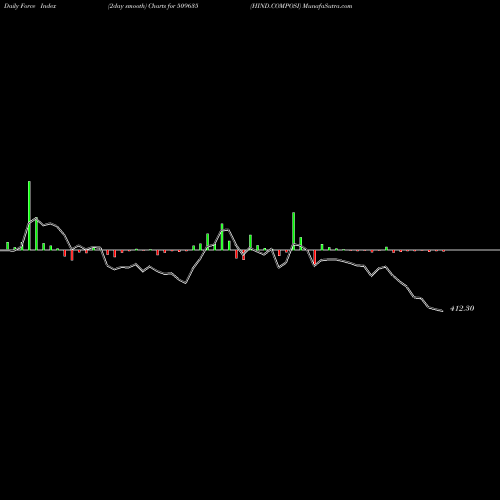Click the 412.30 value label
Viewport: 500px width, 500px height.
[462, 308]
